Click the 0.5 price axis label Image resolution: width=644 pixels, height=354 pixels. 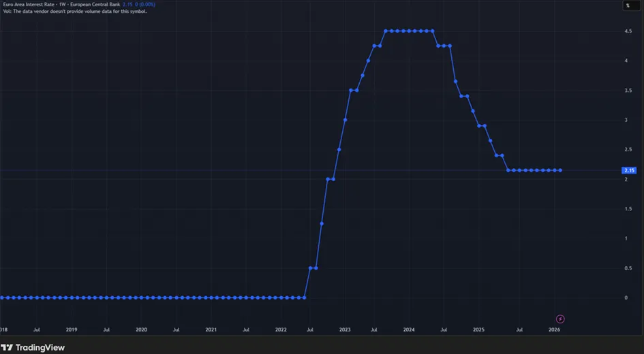[628, 268]
